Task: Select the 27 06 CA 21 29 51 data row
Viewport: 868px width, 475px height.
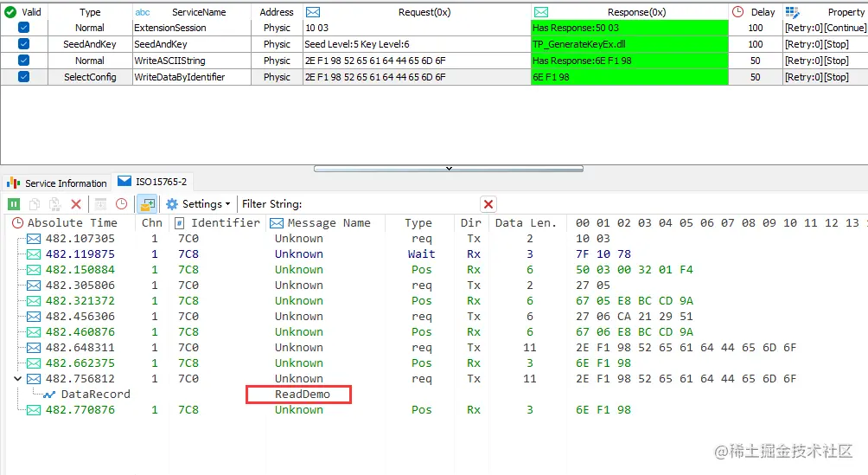Action: click(634, 317)
